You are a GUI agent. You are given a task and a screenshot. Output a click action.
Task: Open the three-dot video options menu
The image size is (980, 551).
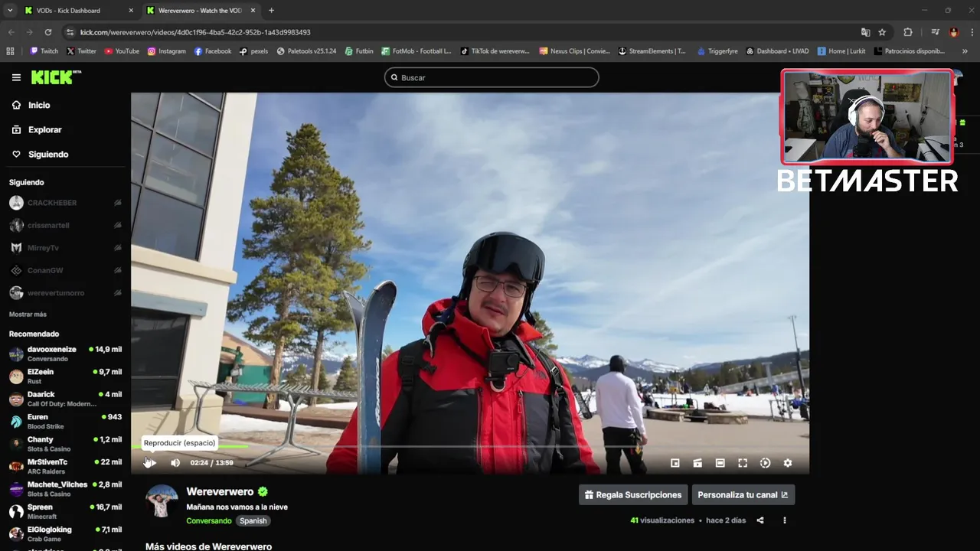coord(785,520)
